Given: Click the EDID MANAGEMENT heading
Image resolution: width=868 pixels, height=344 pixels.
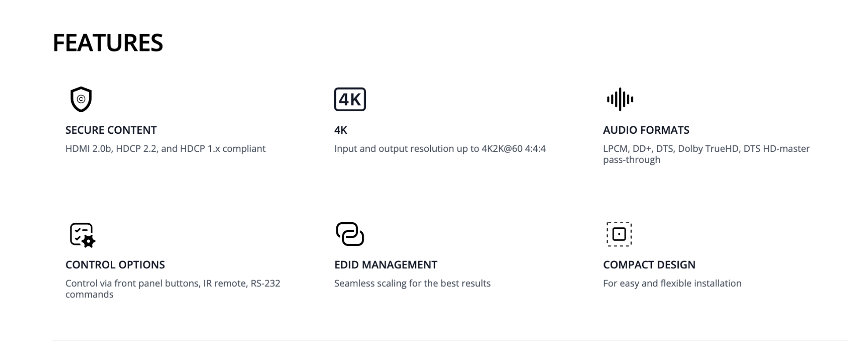Looking at the screenshot, I should pos(386,265).
